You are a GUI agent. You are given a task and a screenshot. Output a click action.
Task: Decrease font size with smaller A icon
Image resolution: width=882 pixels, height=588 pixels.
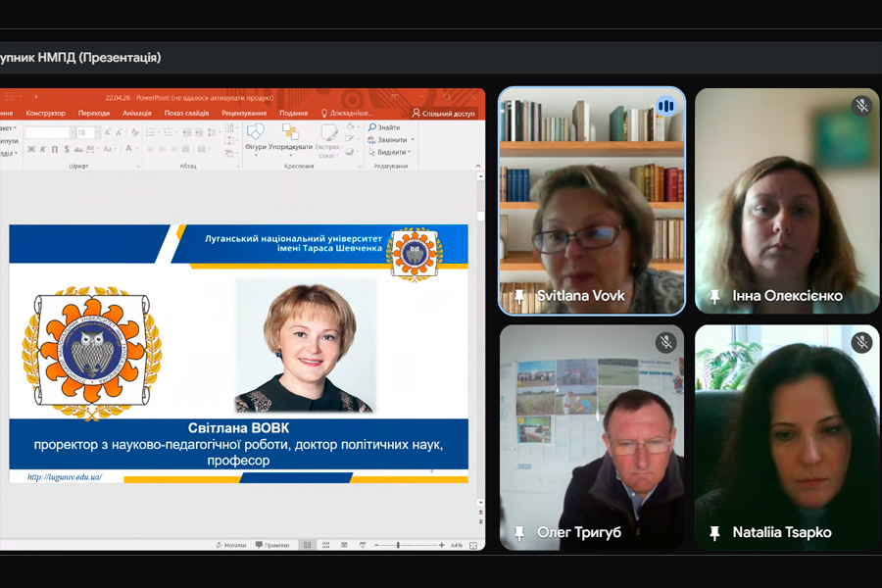[x=119, y=132]
